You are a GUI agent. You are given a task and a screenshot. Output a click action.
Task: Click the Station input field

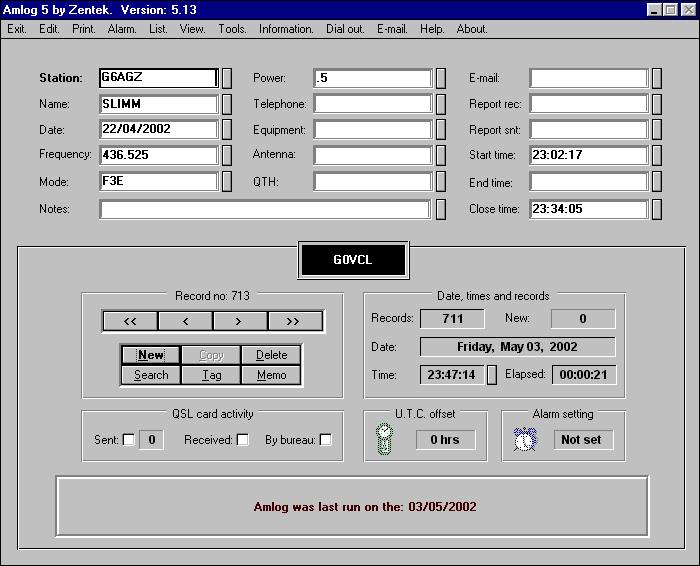click(x=159, y=78)
